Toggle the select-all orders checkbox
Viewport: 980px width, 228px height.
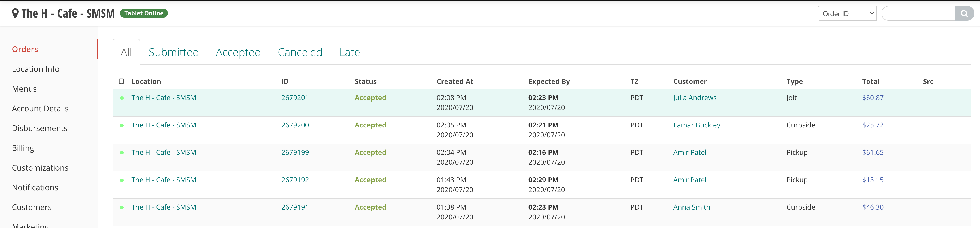point(121,81)
